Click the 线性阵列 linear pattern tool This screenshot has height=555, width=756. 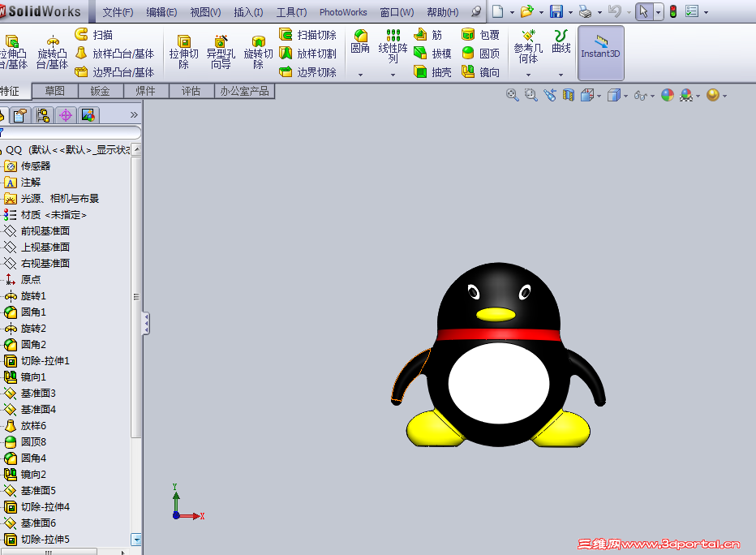click(393, 45)
